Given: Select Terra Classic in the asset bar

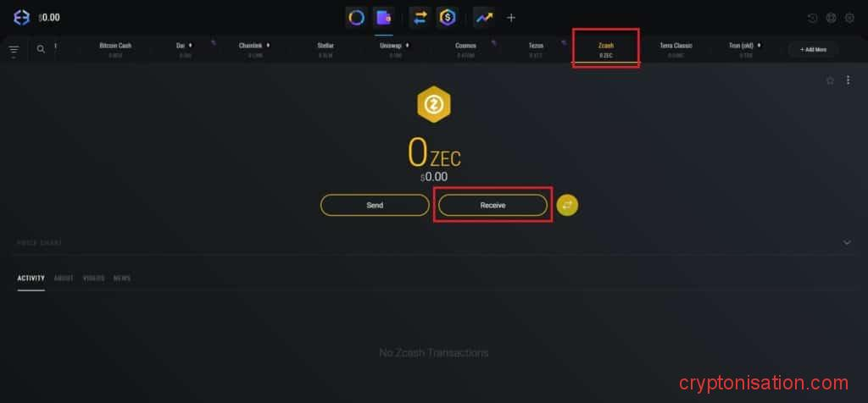Looking at the screenshot, I should pyautogui.click(x=676, y=49).
